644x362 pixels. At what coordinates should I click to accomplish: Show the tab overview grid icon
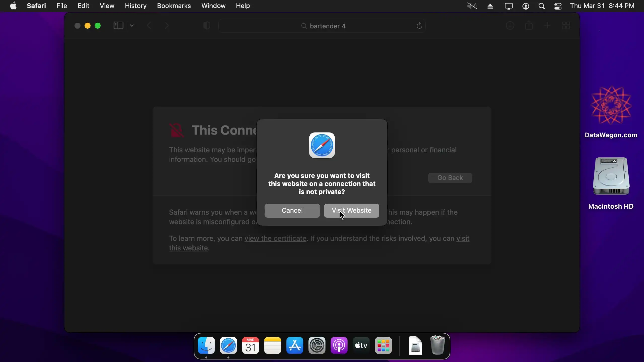[x=566, y=25]
